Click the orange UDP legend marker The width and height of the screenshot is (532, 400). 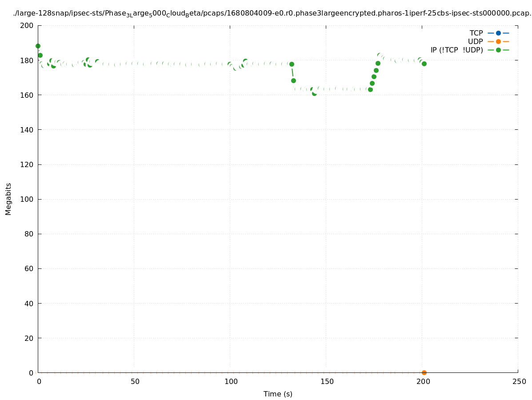[498, 42]
